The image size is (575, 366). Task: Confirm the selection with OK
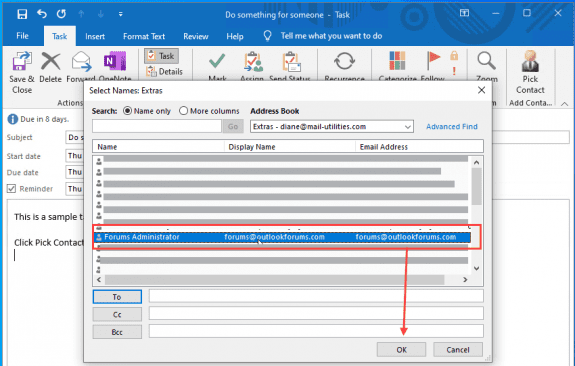[401, 349]
